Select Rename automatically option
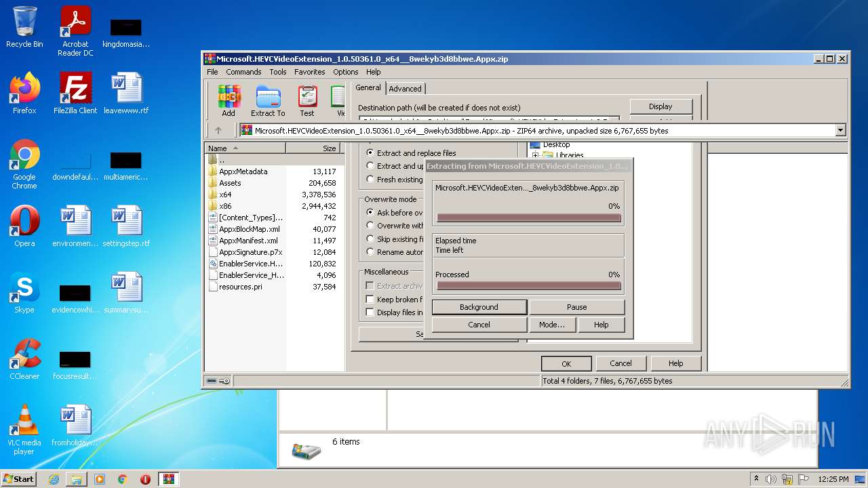 click(395, 252)
